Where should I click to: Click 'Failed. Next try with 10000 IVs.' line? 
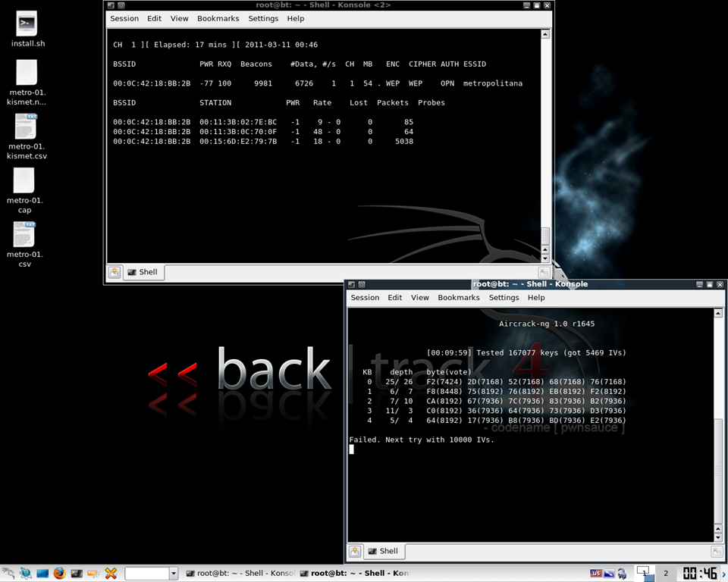pyautogui.click(x=422, y=440)
